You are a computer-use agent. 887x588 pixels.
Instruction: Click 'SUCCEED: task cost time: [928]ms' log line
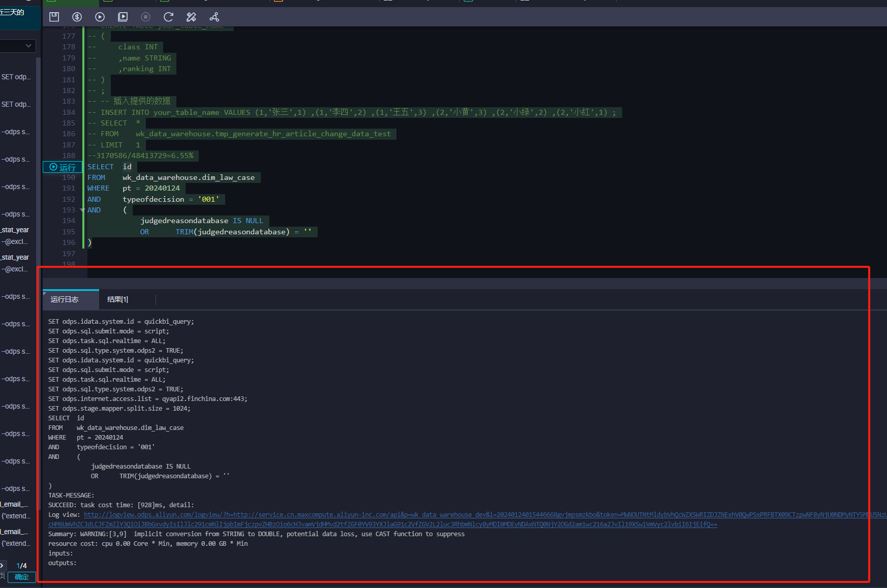click(x=121, y=505)
